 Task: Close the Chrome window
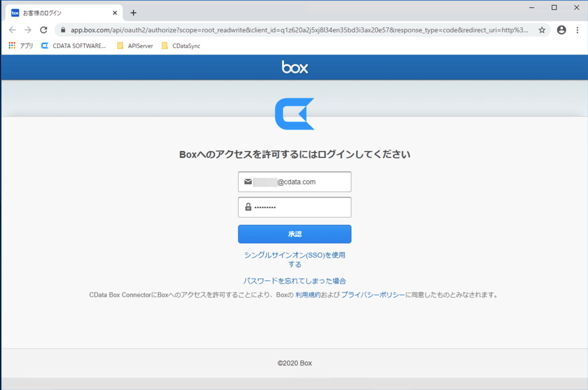point(576,7)
